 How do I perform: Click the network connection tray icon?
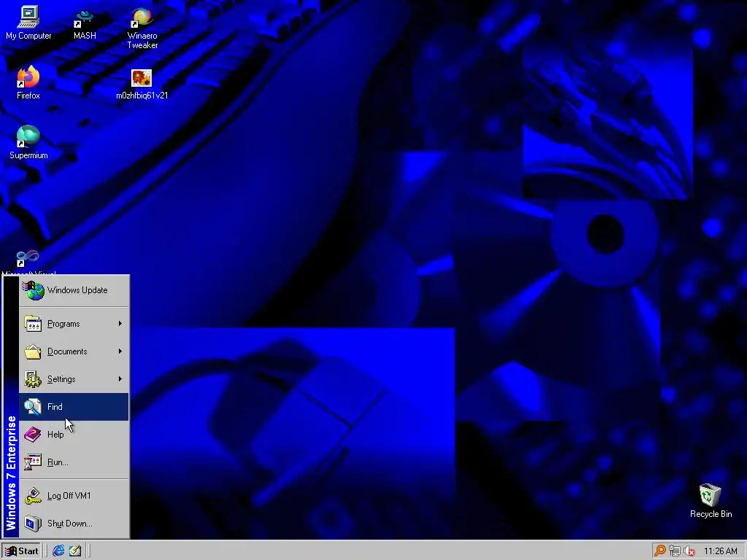click(x=675, y=551)
